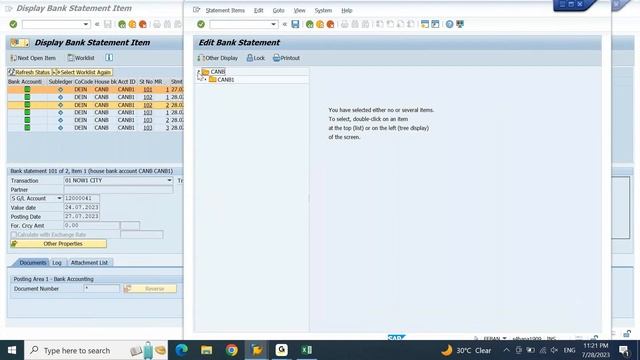The height and width of the screenshot is (360, 640).
Task: Click Print icon in Edit Bank Statement toolbar
Action: [344, 24]
